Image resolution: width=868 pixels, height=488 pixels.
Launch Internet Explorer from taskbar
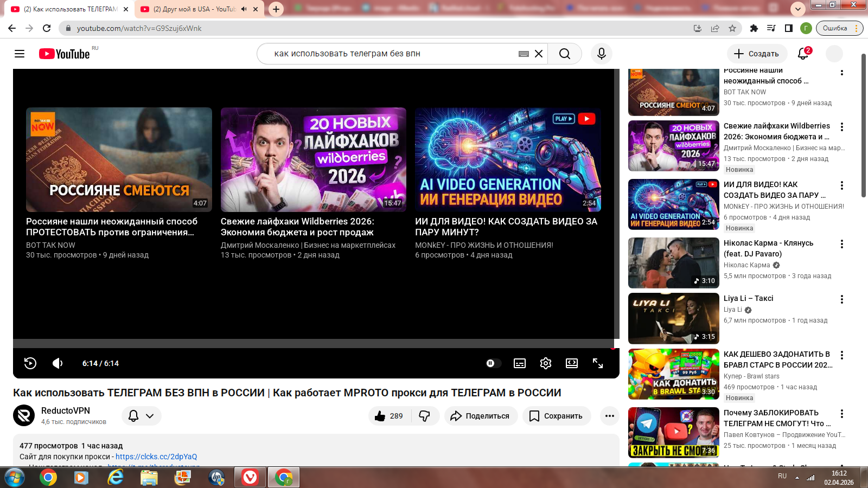pyautogui.click(x=115, y=478)
